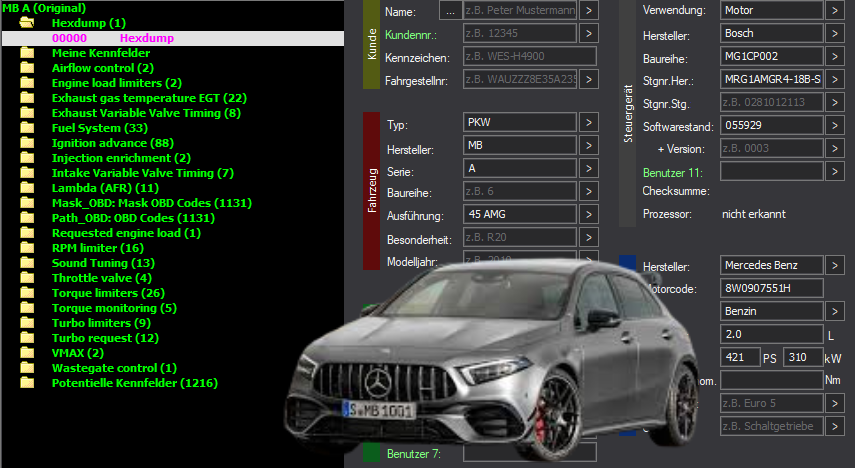The image size is (855, 468).
Task: Click the Stgnr.Stg. input field
Action: pos(772,102)
